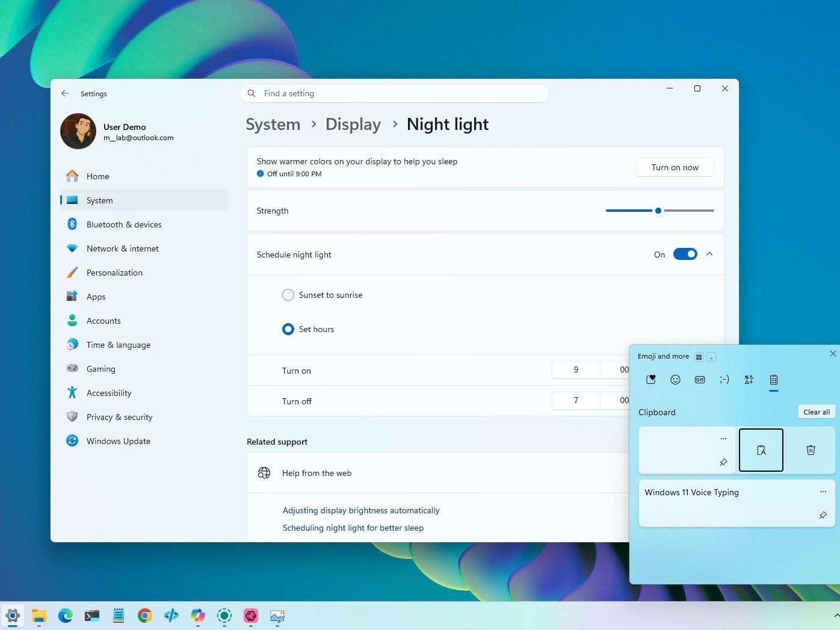The width and height of the screenshot is (840, 630).
Task: Collapse the Schedule night light section
Action: 709,254
